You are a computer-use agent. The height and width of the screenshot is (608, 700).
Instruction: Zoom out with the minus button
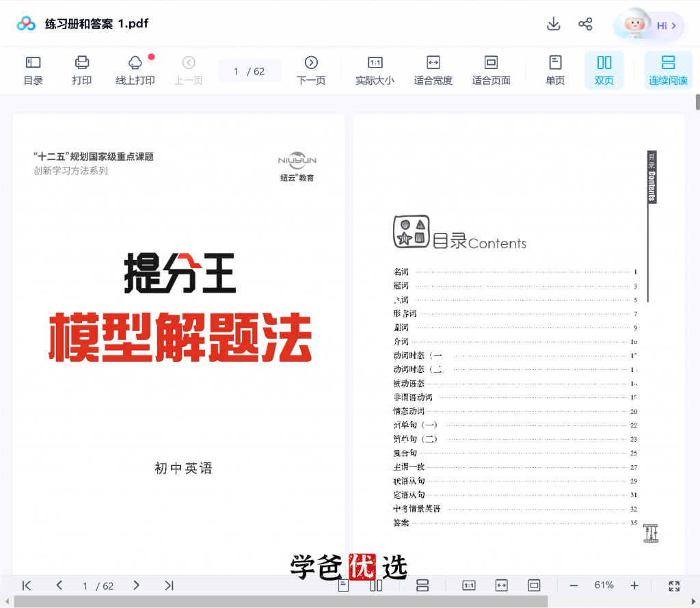point(574,585)
